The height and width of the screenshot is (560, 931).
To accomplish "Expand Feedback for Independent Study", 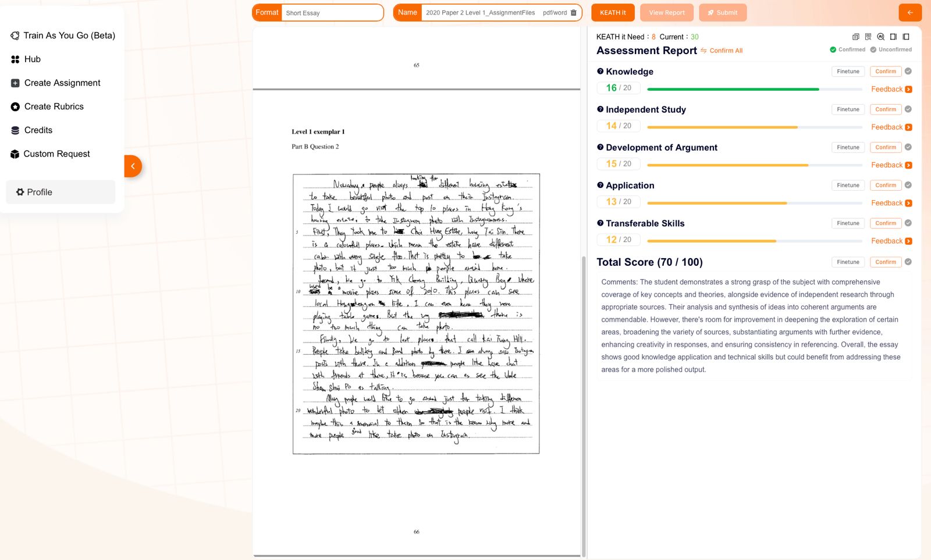I will (x=891, y=127).
